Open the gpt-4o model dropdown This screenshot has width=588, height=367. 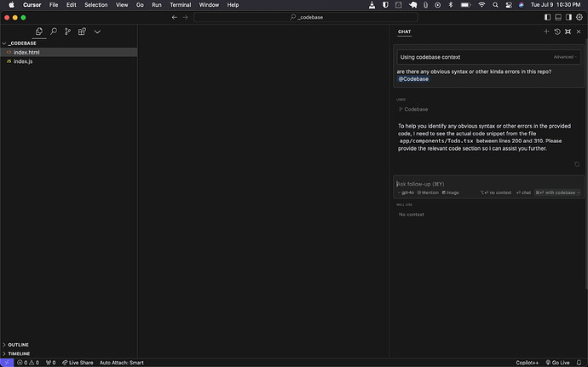coord(406,192)
